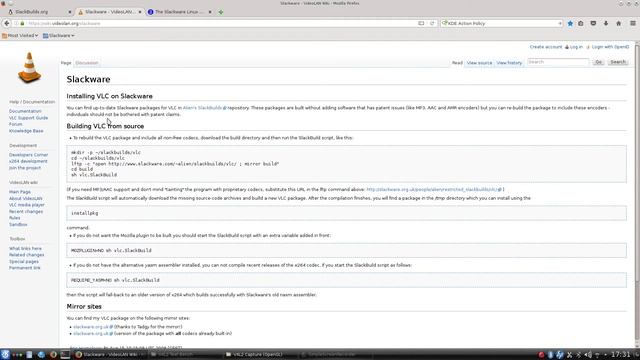This screenshot has height=360, width=640.
Task: Open the KDE application launcher in taskbar
Action: 5,354
